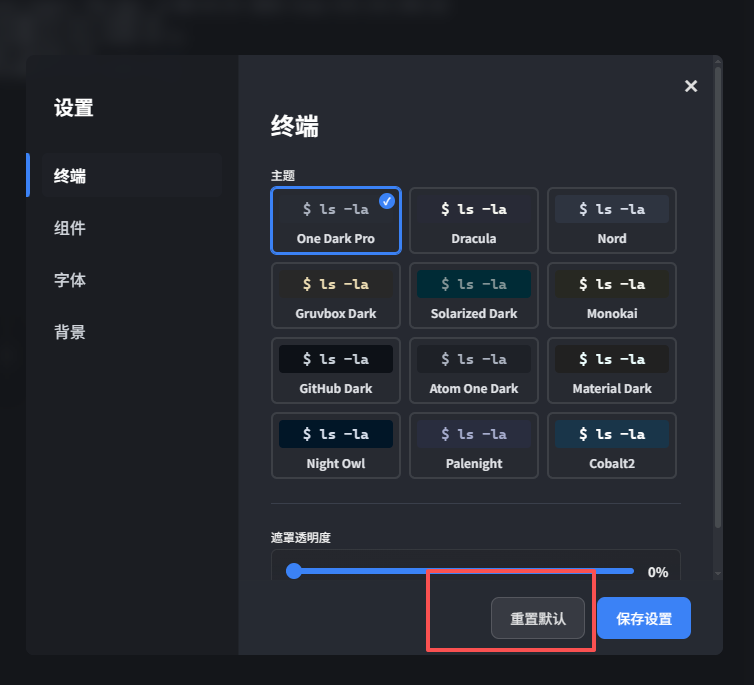Click the settings panel vertical scrollbar

717,297
